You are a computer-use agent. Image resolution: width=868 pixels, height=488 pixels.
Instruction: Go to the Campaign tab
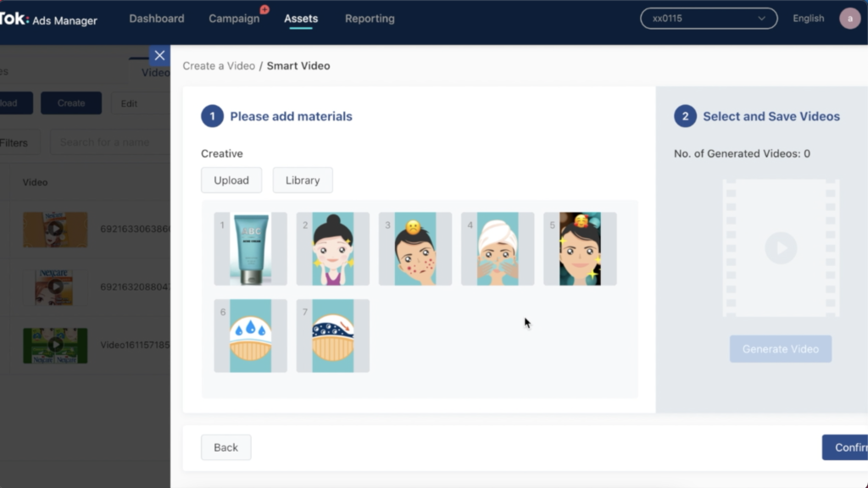(x=234, y=19)
